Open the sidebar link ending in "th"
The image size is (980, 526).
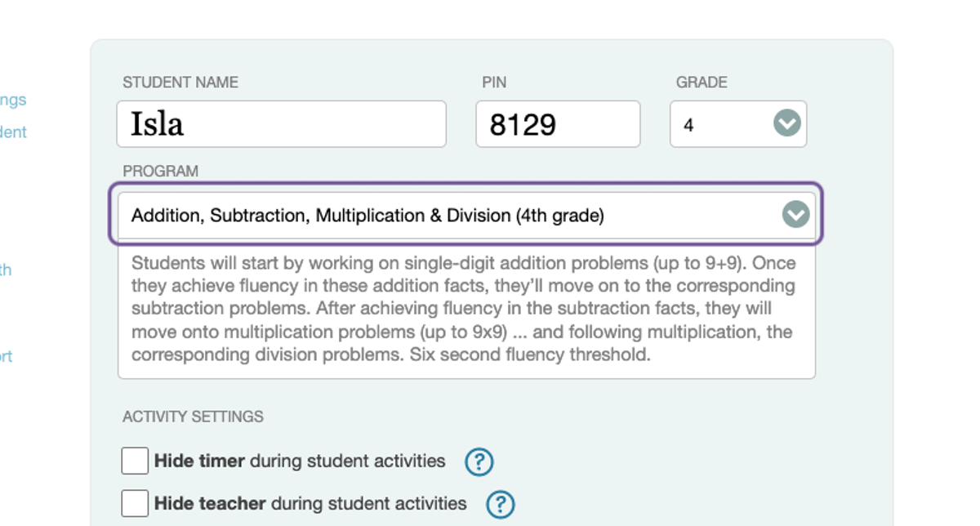coord(6,270)
